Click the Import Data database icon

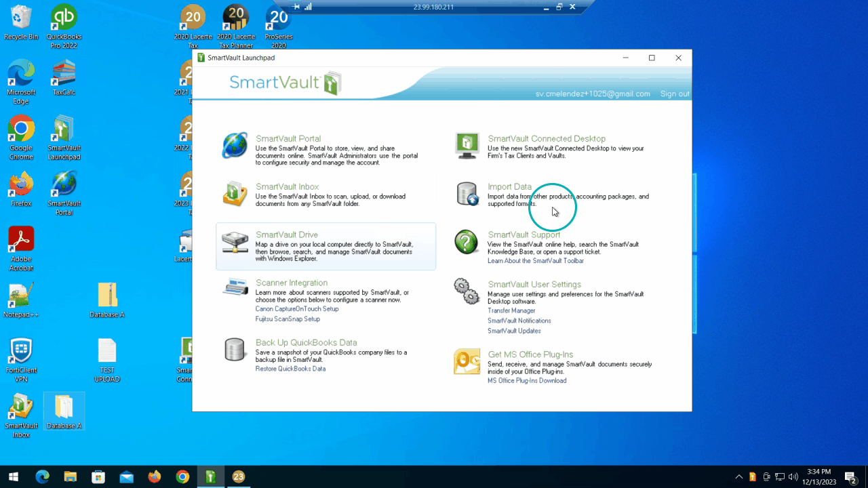point(467,194)
